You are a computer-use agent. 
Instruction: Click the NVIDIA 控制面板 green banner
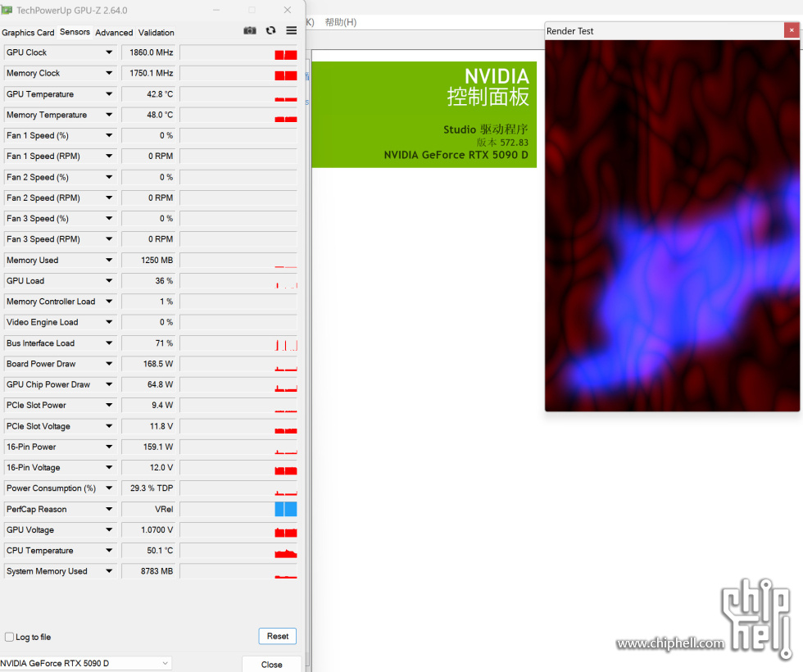point(424,115)
